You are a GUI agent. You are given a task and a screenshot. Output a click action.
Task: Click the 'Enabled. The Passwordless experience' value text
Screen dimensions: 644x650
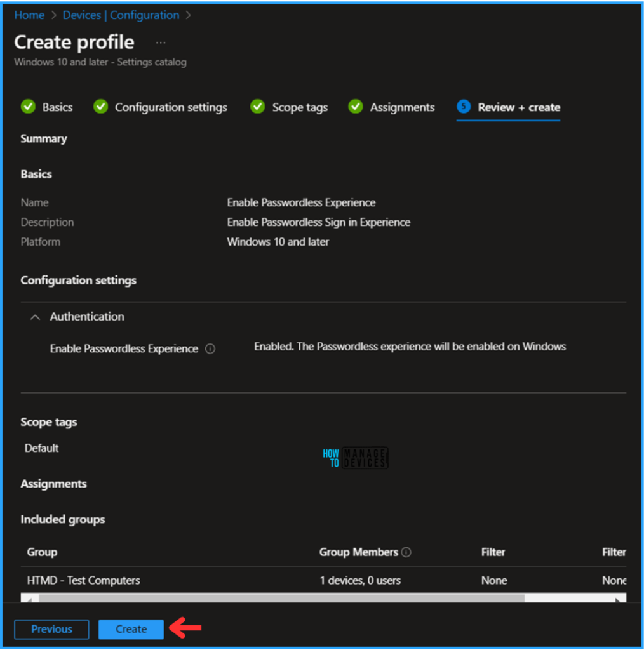tap(410, 347)
